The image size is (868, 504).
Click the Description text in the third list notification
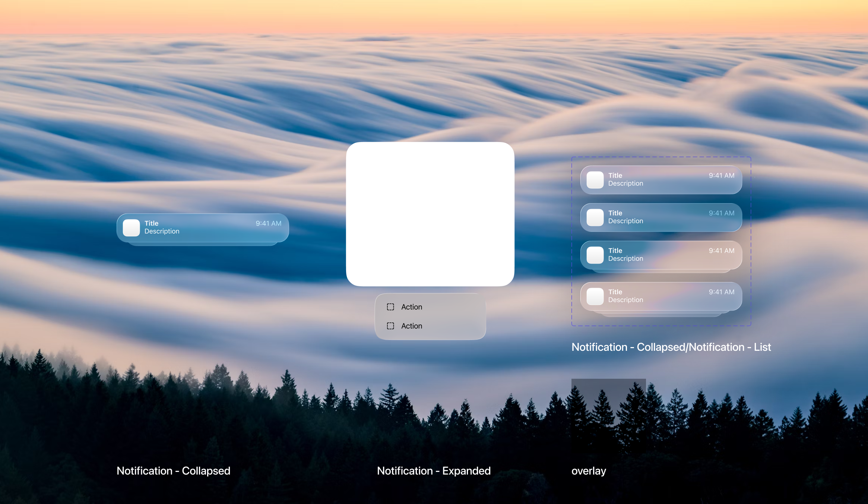[x=625, y=258]
